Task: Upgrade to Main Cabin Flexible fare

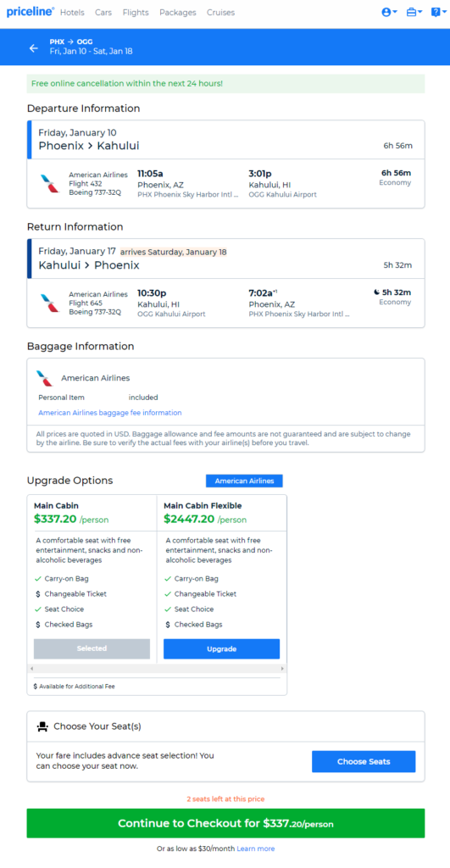Action: tap(221, 648)
